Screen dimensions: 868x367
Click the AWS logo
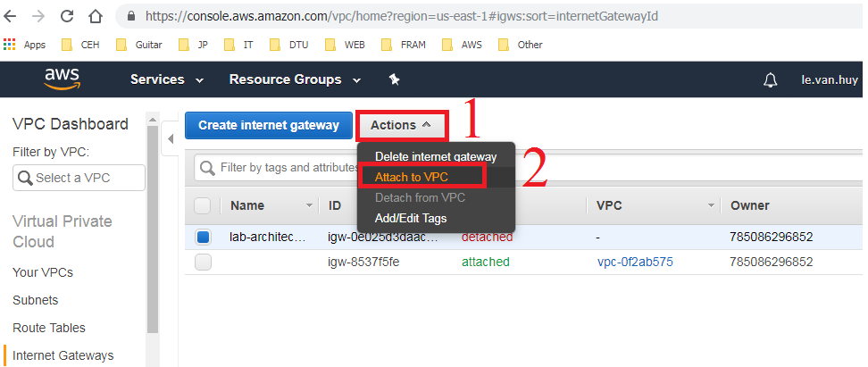click(62, 79)
